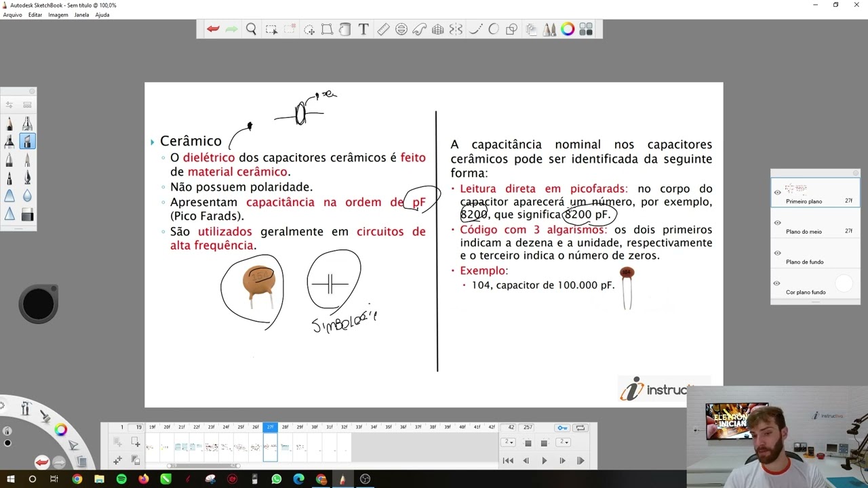The image size is (868, 488).
Task: Click the timeline range scrollbar
Action: click(203, 466)
